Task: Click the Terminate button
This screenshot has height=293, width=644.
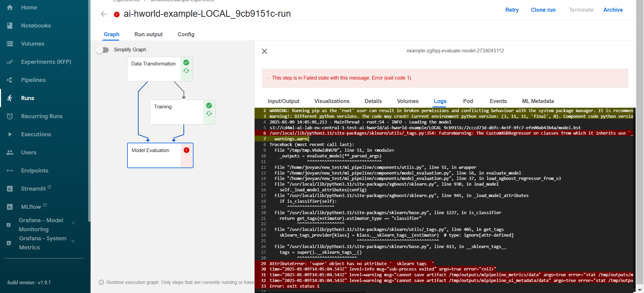Action: [x=581, y=10]
